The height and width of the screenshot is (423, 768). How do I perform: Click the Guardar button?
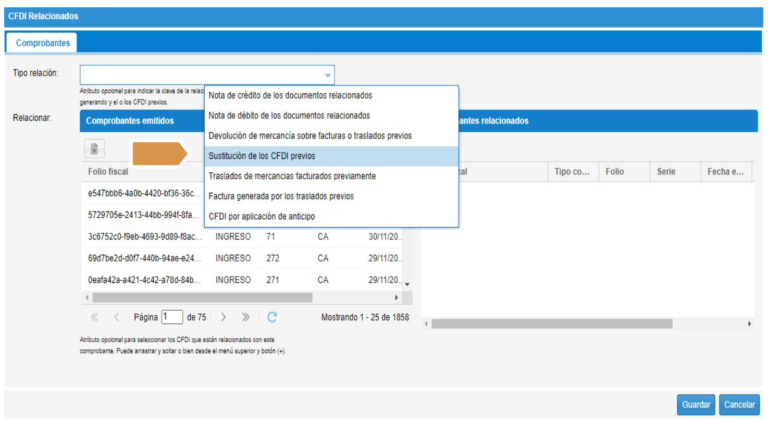point(695,405)
